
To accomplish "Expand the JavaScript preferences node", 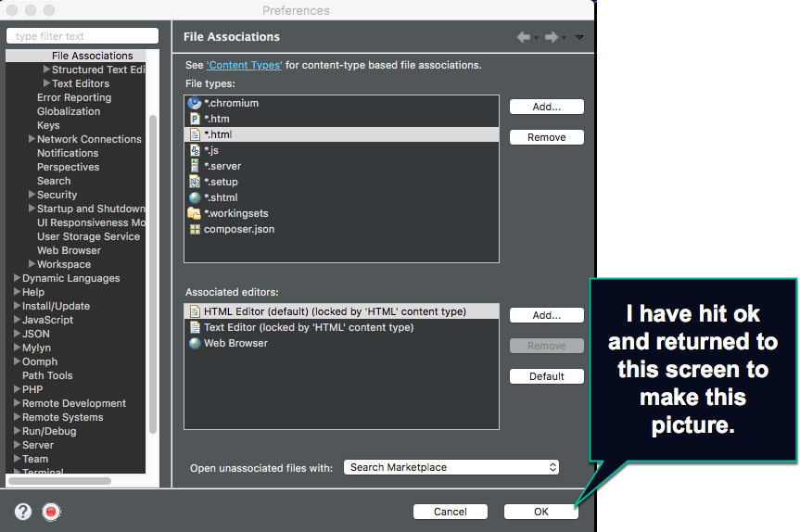I will 17,320.
